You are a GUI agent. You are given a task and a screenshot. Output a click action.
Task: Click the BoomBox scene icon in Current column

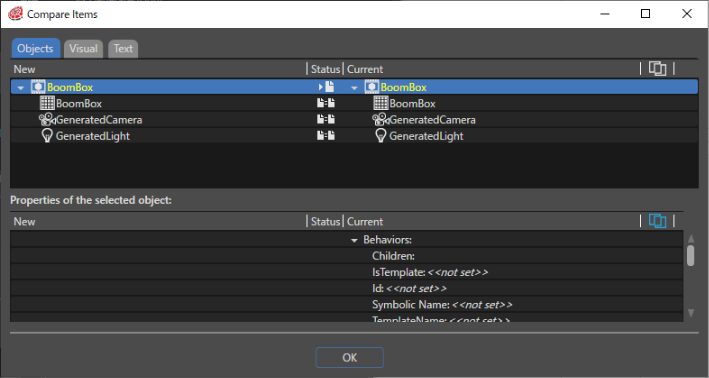tap(372, 87)
